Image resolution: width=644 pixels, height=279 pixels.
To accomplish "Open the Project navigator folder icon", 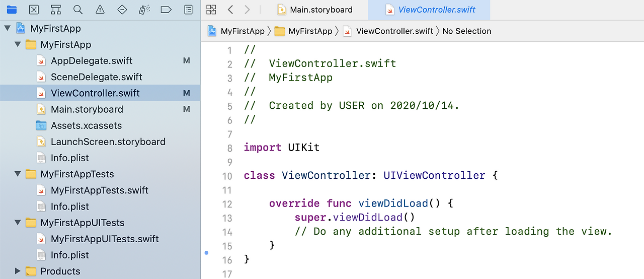I will coord(11,10).
